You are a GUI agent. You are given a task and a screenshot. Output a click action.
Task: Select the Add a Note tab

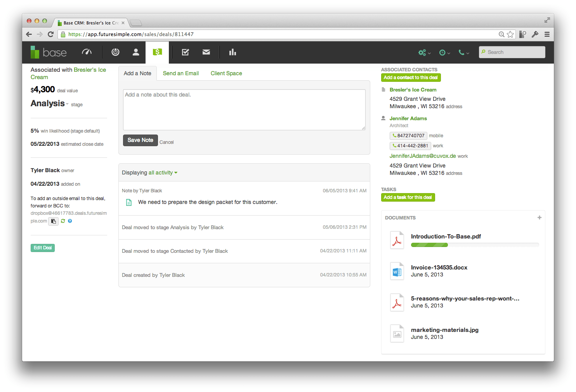pyautogui.click(x=137, y=73)
